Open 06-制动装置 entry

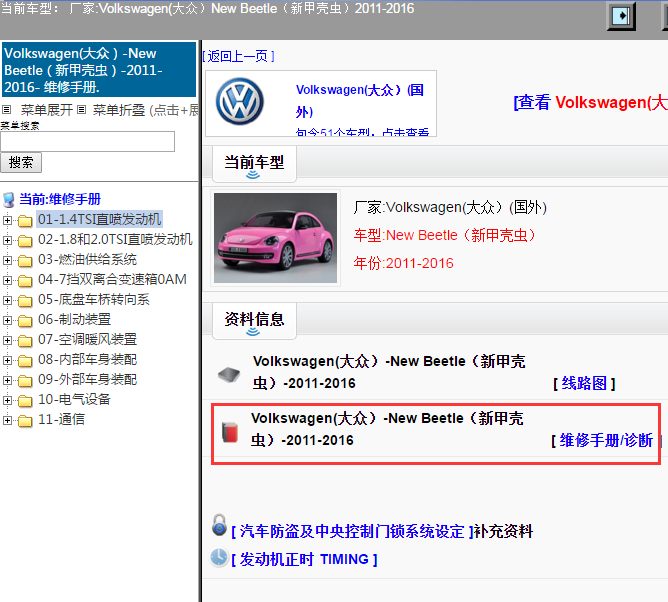coord(75,320)
